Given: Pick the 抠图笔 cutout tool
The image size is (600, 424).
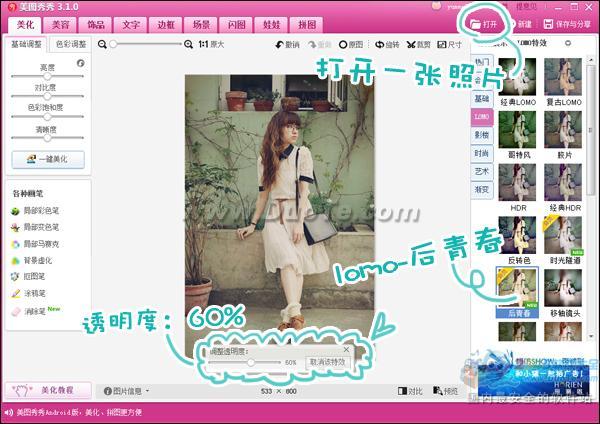Looking at the screenshot, I should (34, 276).
